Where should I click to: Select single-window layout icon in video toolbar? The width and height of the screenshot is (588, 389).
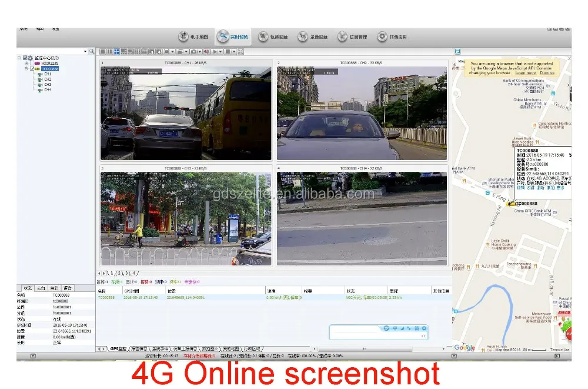102,52
